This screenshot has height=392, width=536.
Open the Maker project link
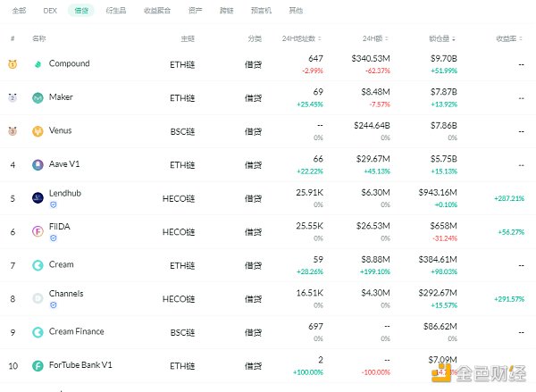(x=61, y=97)
